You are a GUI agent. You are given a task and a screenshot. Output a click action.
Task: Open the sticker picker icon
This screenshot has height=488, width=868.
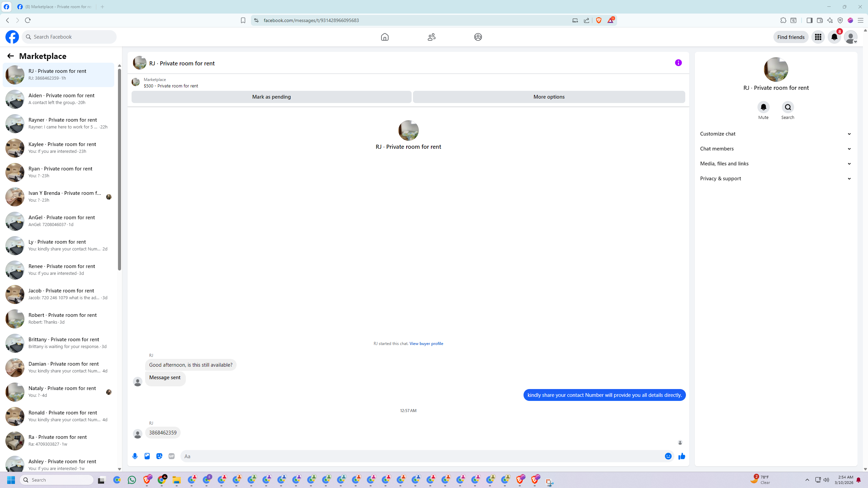click(x=159, y=456)
